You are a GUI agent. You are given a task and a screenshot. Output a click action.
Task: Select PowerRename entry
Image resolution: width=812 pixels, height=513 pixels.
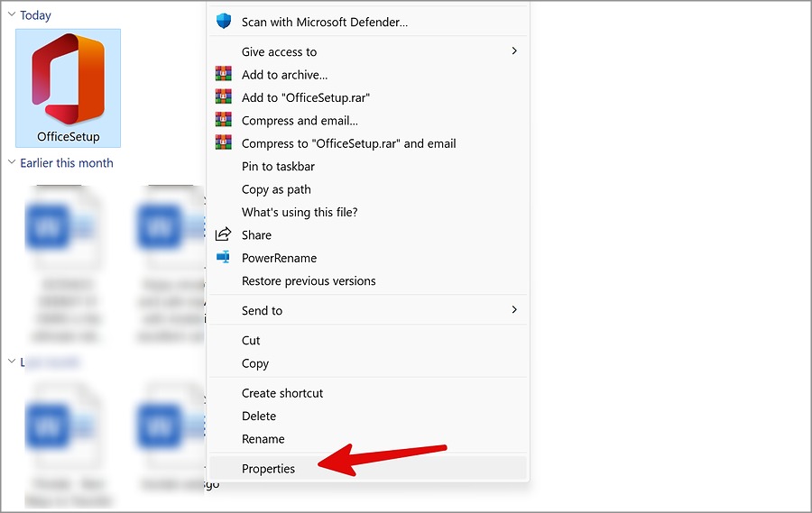tap(368, 257)
